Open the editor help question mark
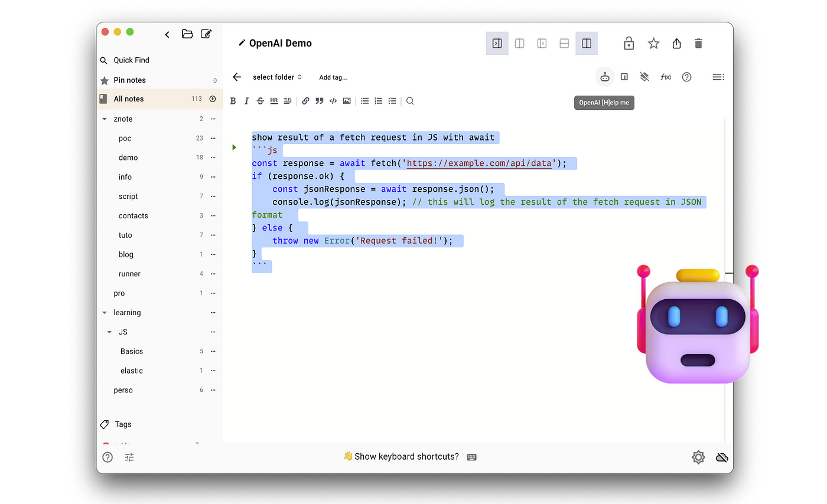 [x=686, y=77]
